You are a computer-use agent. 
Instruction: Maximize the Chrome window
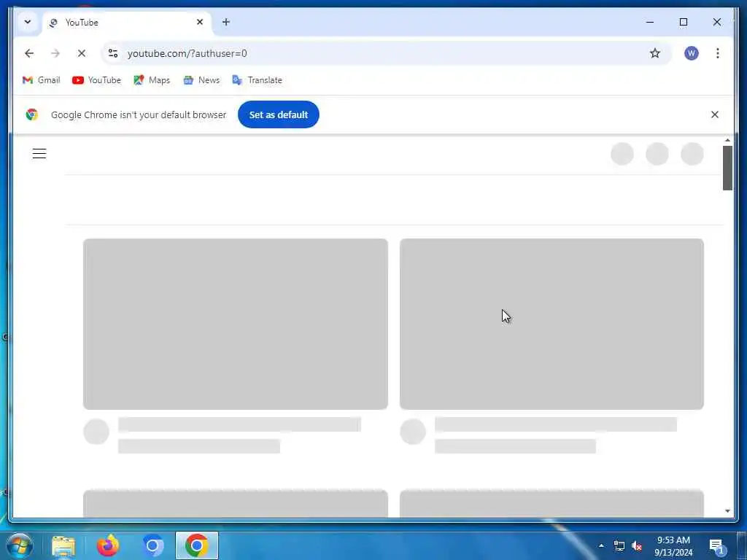pyautogui.click(x=683, y=22)
